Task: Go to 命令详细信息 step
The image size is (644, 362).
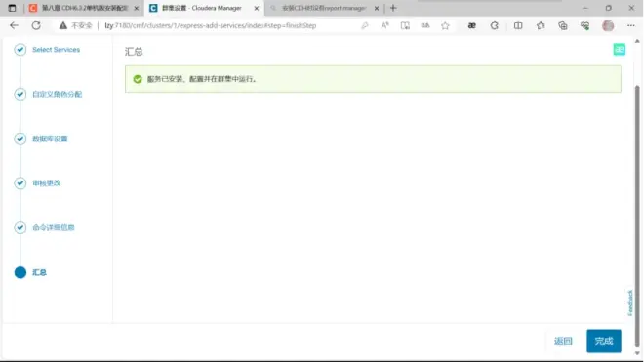Action: click(x=54, y=227)
